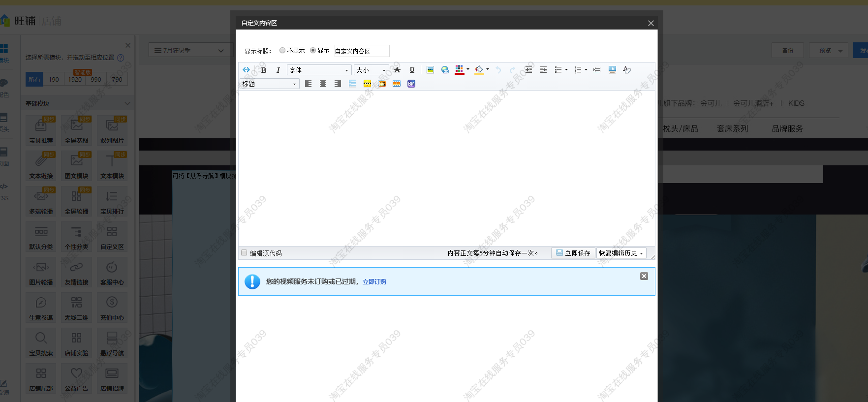Open the 字体 font dropdown
Image resolution: width=868 pixels, height=402 pixels.
[319, 70]
